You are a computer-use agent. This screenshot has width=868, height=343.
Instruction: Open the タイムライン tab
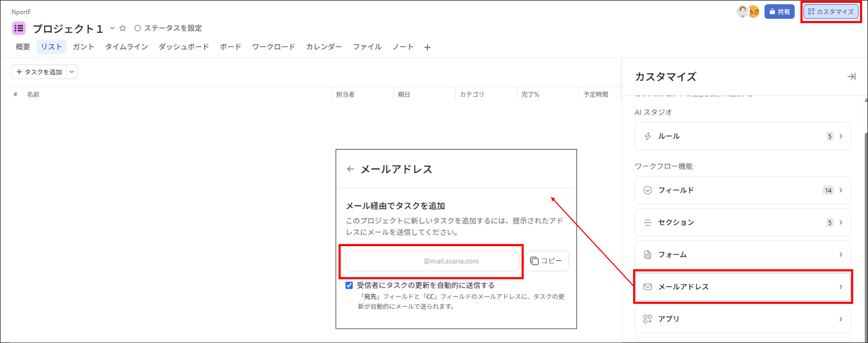pos(127,47)
